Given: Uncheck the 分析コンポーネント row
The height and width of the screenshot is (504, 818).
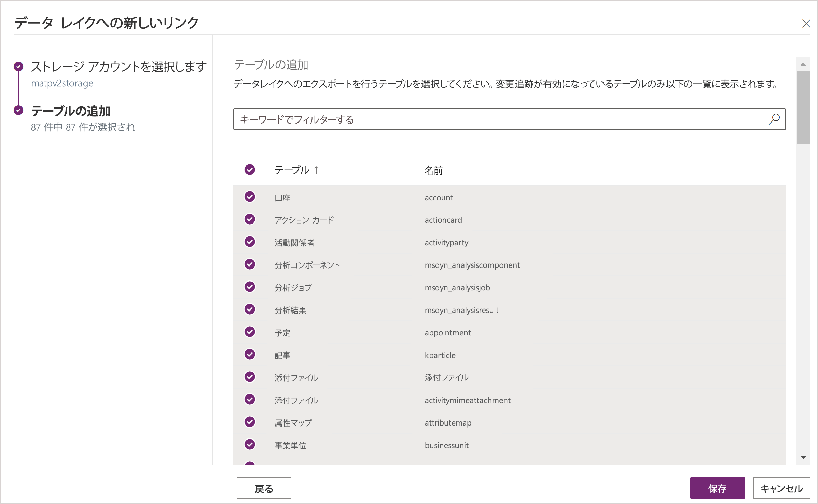Looking at the screenshot, I should 250,264.
